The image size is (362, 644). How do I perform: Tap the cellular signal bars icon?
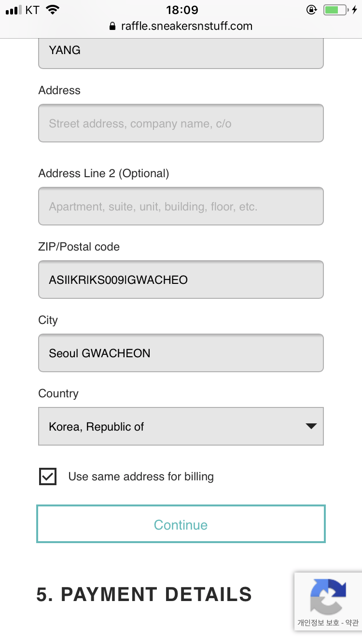[x=14, y=10]
